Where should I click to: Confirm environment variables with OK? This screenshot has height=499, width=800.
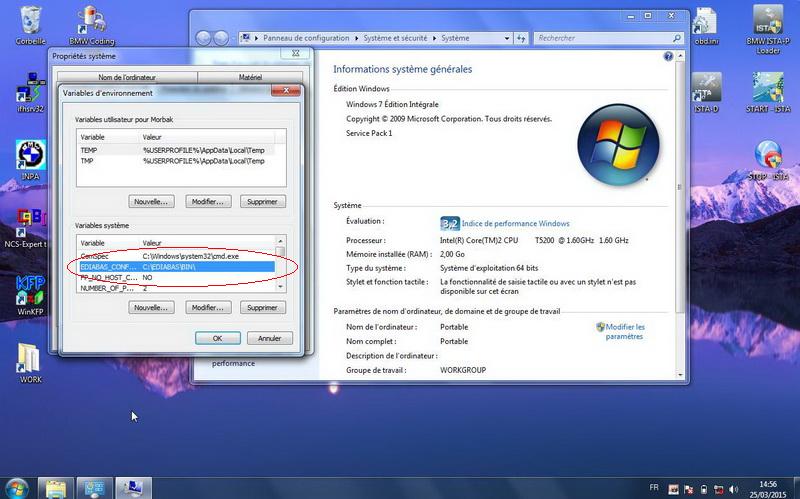(x=217, y=338)
